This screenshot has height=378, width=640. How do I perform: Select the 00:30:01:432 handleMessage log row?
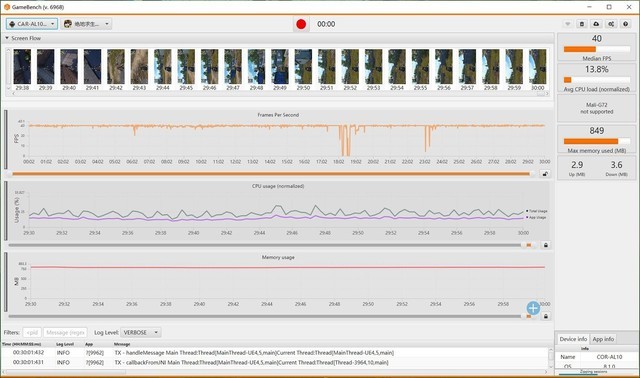pos(276,353)
